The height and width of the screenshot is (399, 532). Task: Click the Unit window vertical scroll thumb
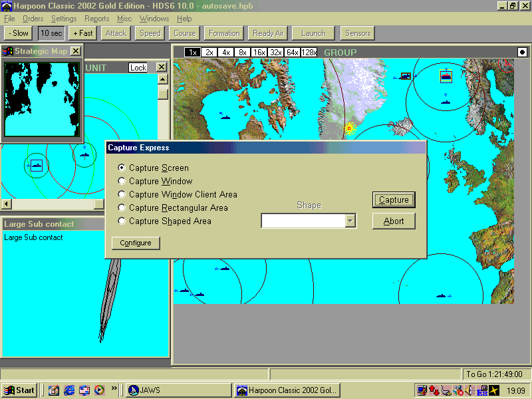(x=163, y=94)
